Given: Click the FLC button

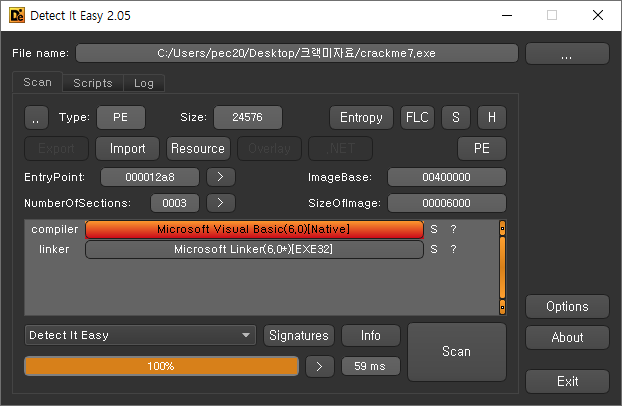Looking at the screenshot, I should point(417,117).
